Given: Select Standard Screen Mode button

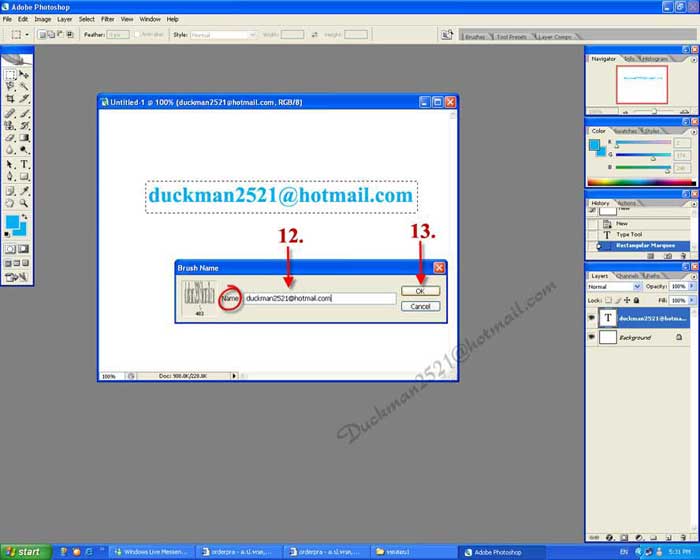Looking at the screenshot, I should 8,263.
